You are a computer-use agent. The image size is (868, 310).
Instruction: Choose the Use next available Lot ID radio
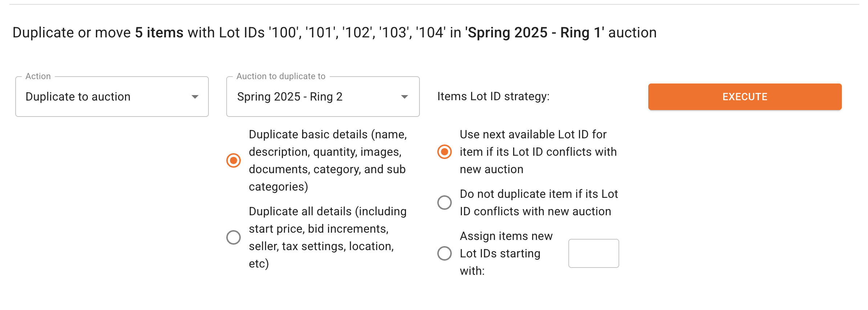click(x=445, y=152)
